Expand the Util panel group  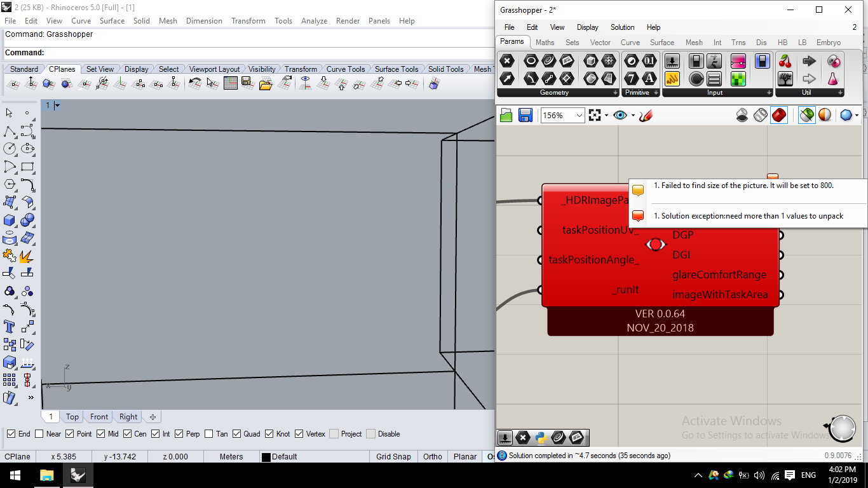pyautogui.click(x=840, y=93)
